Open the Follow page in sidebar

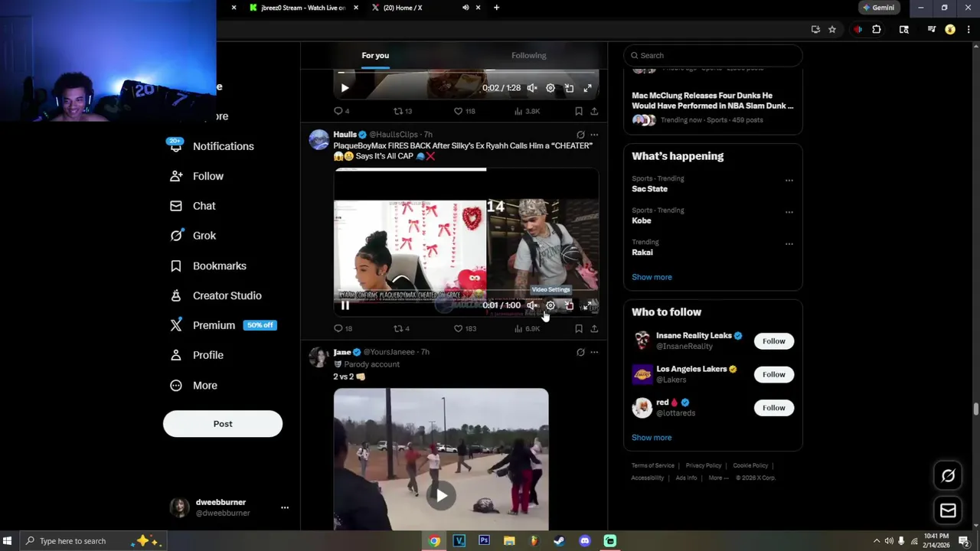point(197,176)
